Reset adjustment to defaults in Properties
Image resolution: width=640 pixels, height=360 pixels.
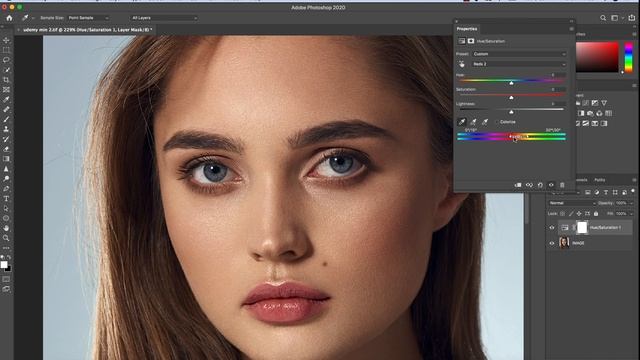pyautogui.click(x=540, y=185)
